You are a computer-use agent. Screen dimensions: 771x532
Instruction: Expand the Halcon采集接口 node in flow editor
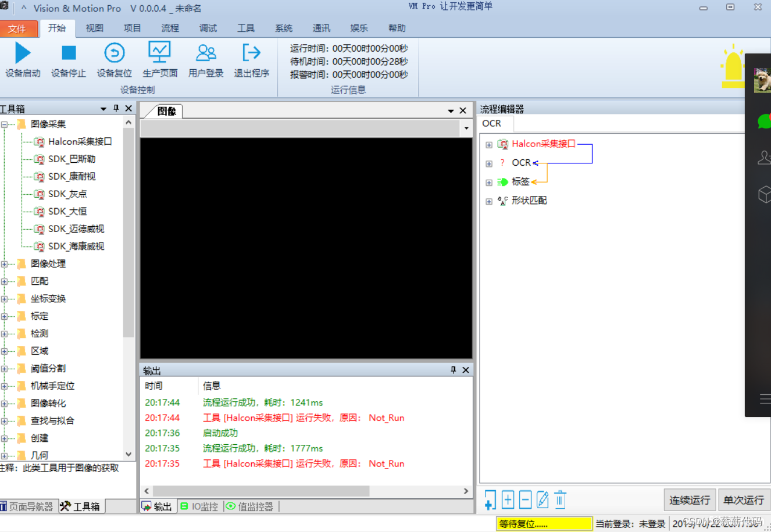[488, 144]
